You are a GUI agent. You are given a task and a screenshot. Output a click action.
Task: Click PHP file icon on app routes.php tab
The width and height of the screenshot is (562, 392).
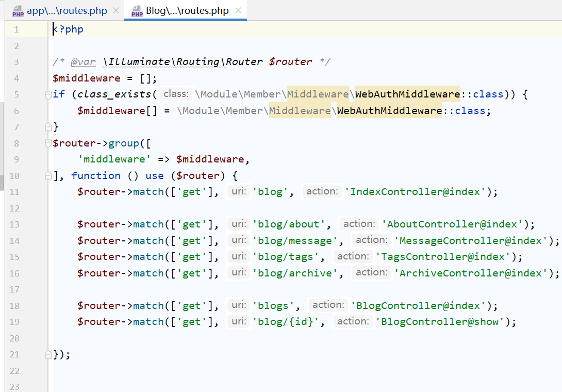point(18,11)
